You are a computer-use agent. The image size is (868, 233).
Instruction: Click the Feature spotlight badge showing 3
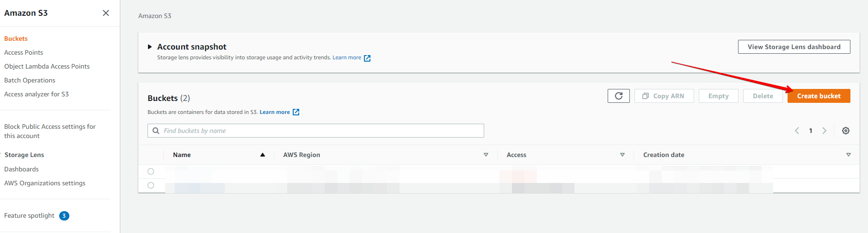[x=64, y=216]
